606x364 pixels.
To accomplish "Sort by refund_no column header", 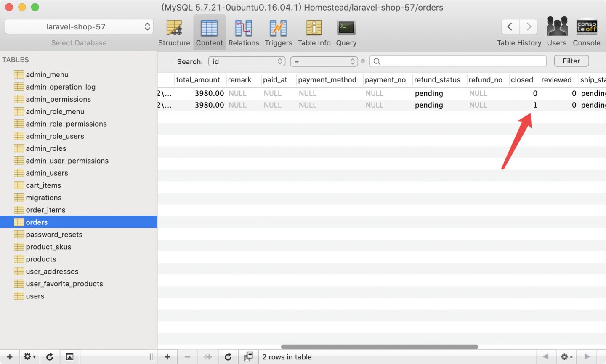I will pyautogui.click(x=488, y=80).
